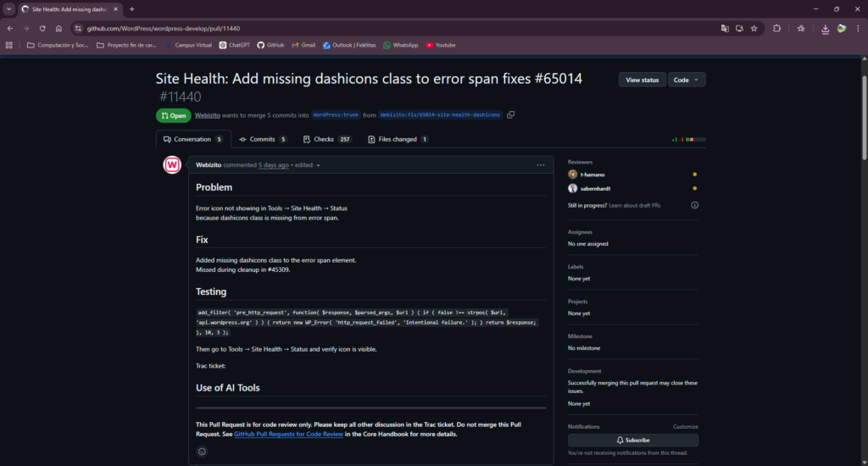Open the Youtube bookmark
This screenshot has width=868, height=466.
[x=441, y=46]
